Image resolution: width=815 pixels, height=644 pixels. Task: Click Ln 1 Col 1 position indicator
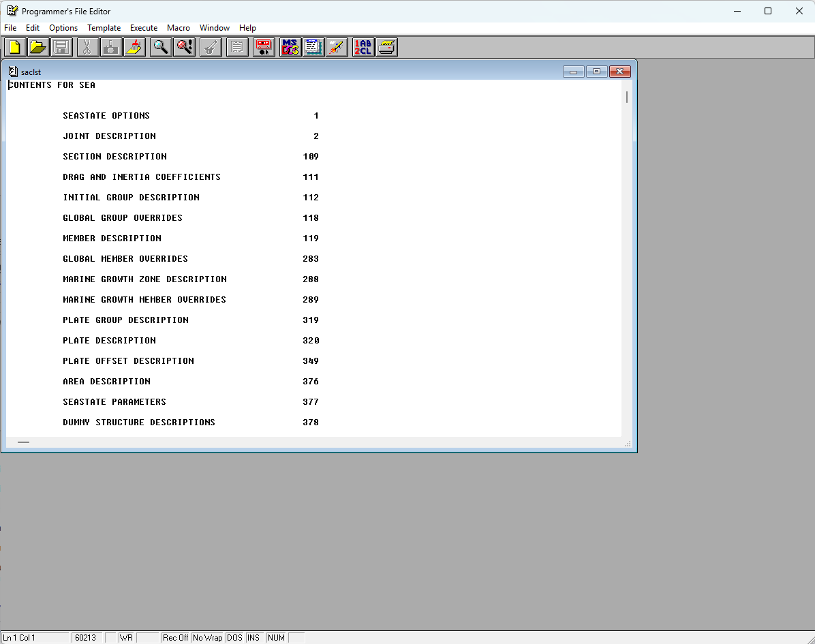(x=35, y=638)
